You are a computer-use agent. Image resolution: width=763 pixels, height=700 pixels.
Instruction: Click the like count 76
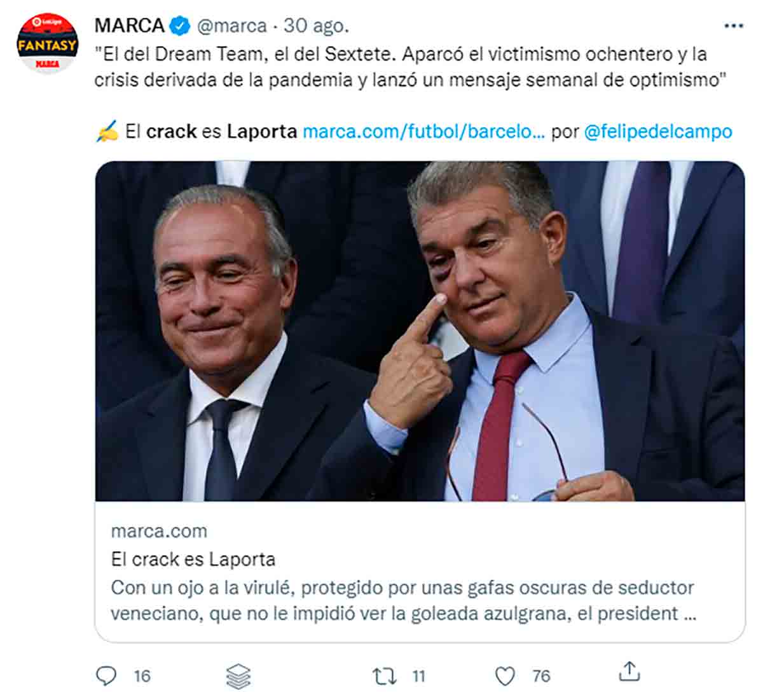pyautogui.click(x=541, y=676)
